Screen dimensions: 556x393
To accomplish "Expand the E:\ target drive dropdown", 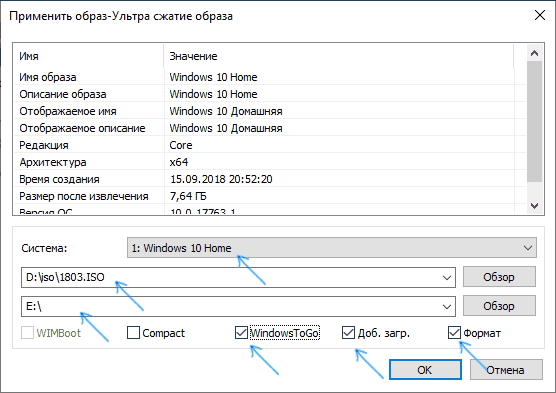I will coord(447,306).
